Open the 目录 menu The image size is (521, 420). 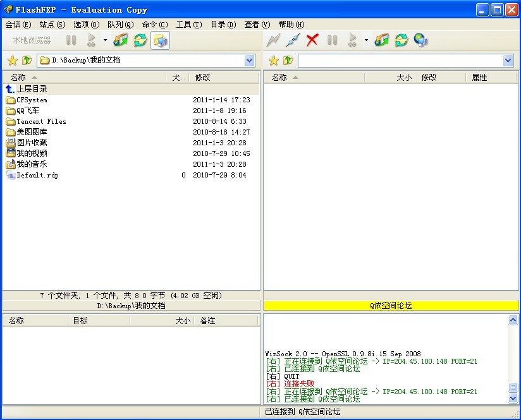coord(223,25)
